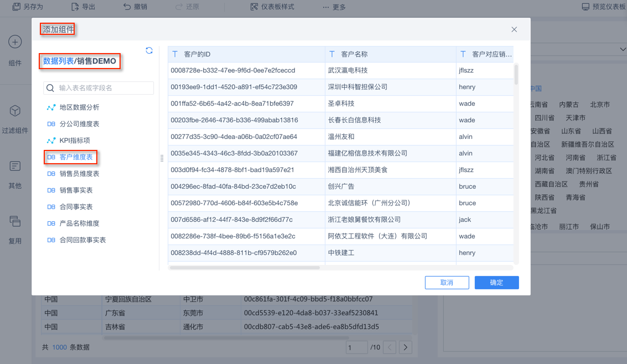Open 仪表板样式 in the top toolbar

272,7
